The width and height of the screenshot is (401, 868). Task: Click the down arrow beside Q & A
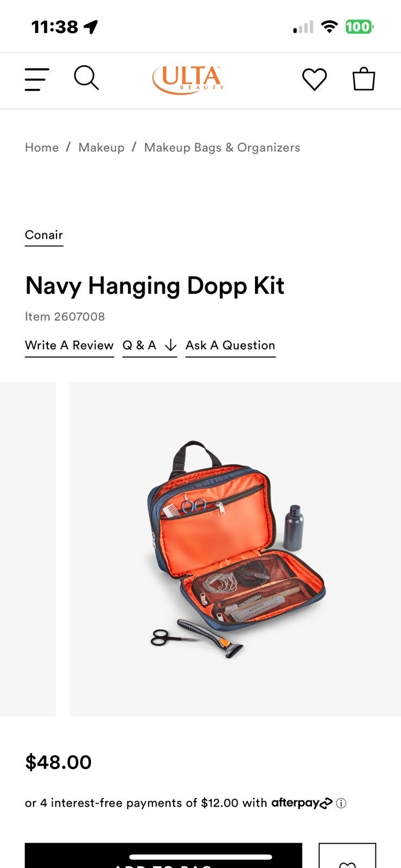(170, 346)
